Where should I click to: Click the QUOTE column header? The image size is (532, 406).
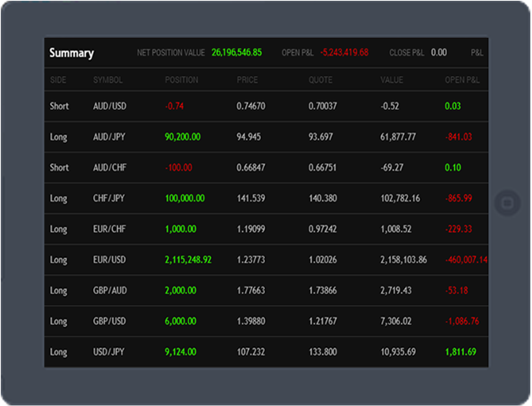[x=320, y=80]
